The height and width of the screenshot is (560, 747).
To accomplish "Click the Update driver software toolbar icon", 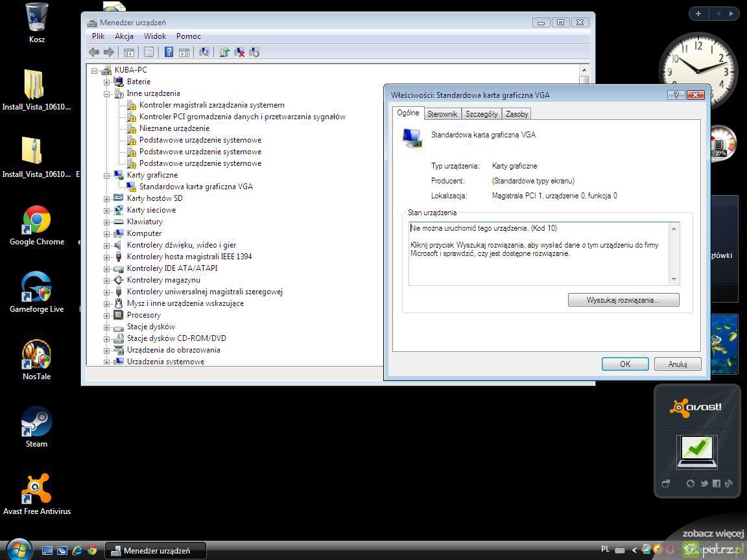I will click(224, 52).
